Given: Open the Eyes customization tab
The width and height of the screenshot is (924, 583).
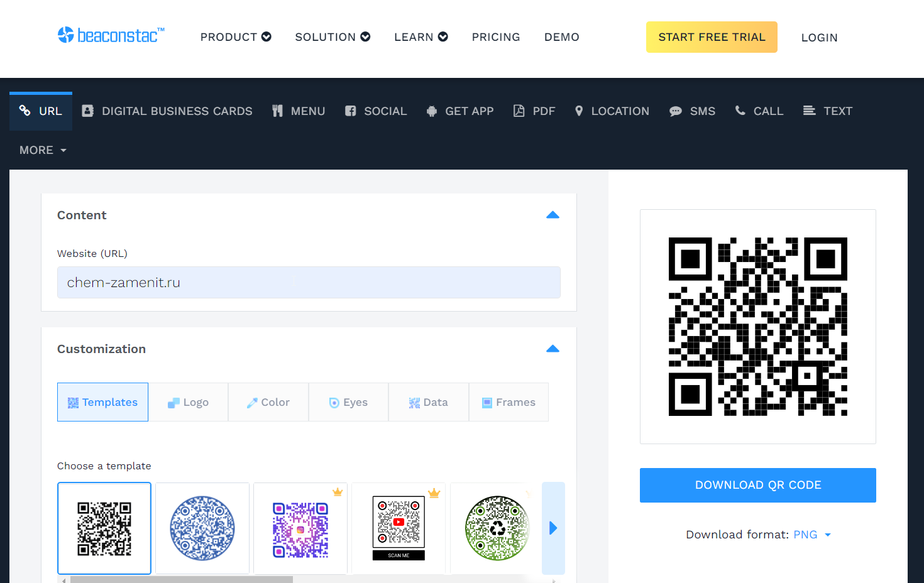Looking at the screenshot, I should click(348, 402).
